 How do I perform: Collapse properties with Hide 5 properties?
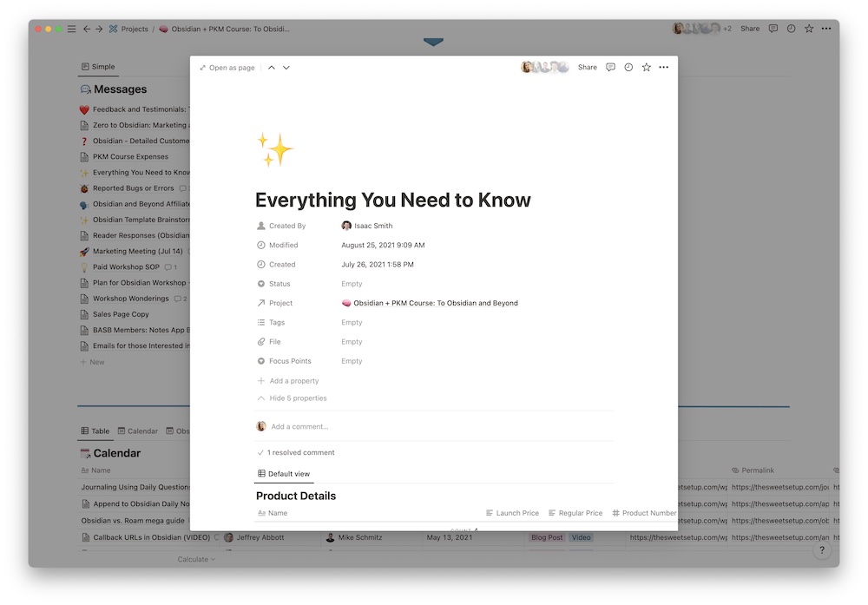click(x=293, y=398)
